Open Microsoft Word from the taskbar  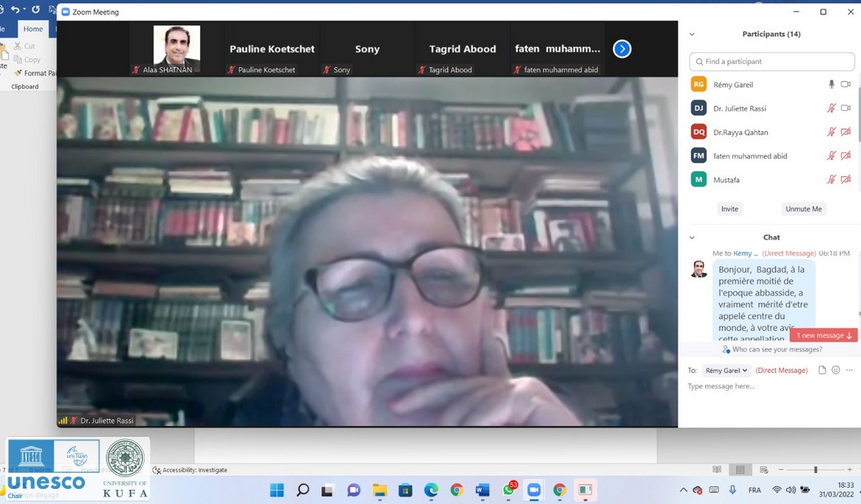point(482,490)
